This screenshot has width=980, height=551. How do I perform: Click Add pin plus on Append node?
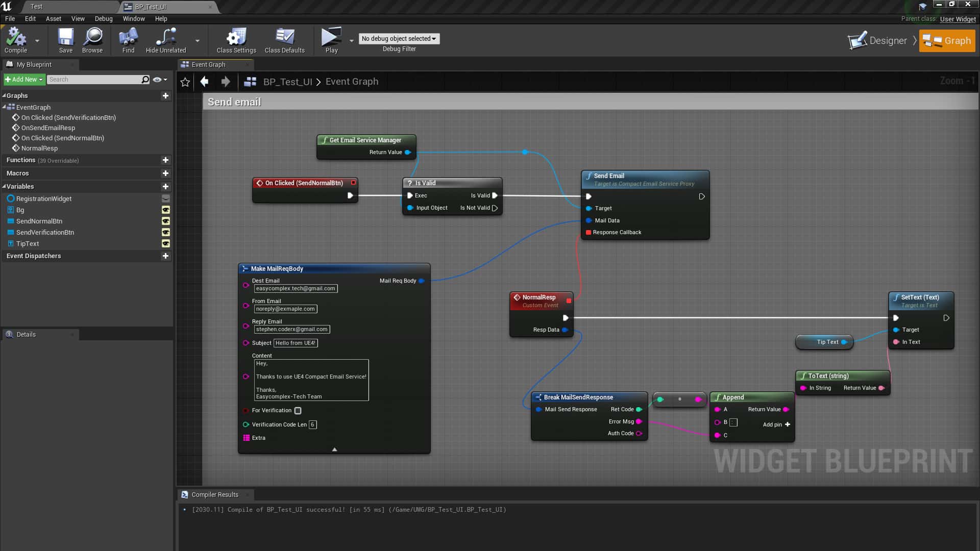[788, 424]
